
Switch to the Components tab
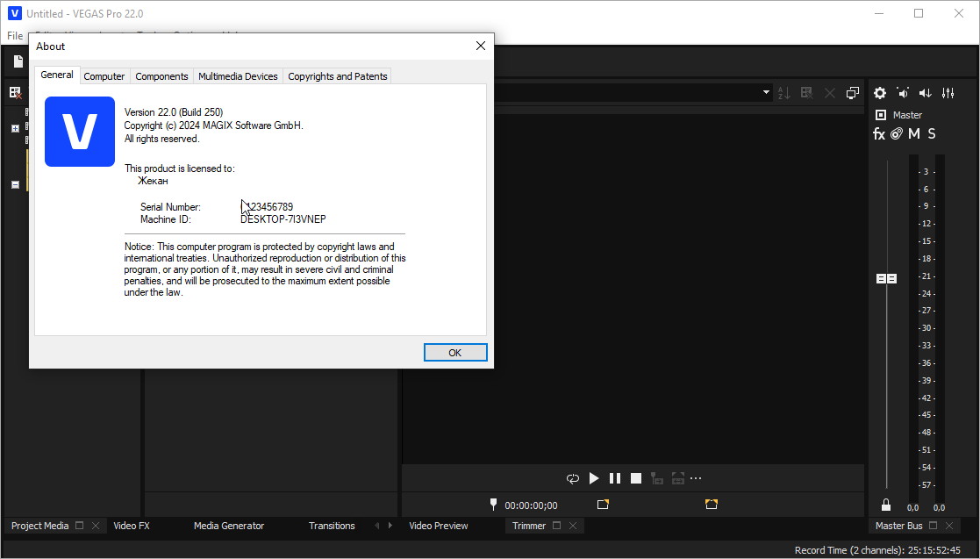[161, 76]
